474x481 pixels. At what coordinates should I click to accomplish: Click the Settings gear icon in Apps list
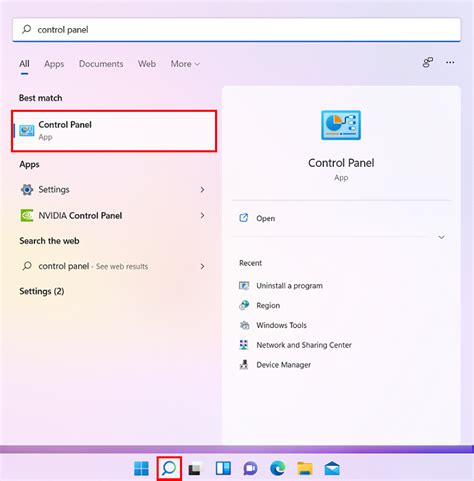[x=27, y=190]
